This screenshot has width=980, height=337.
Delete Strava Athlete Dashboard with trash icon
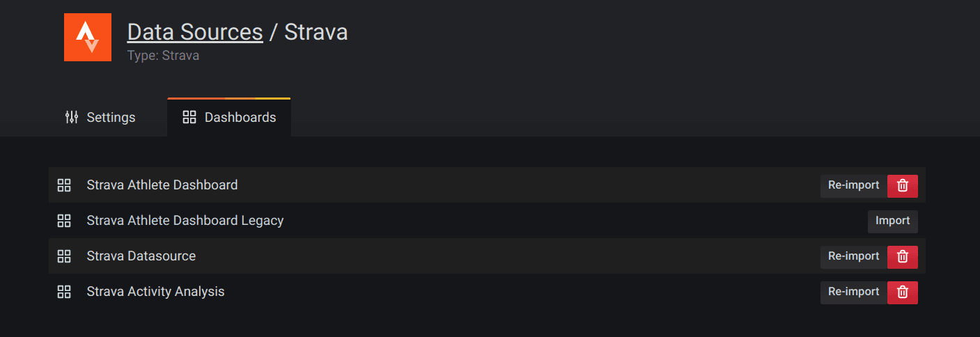pos(903,186)
